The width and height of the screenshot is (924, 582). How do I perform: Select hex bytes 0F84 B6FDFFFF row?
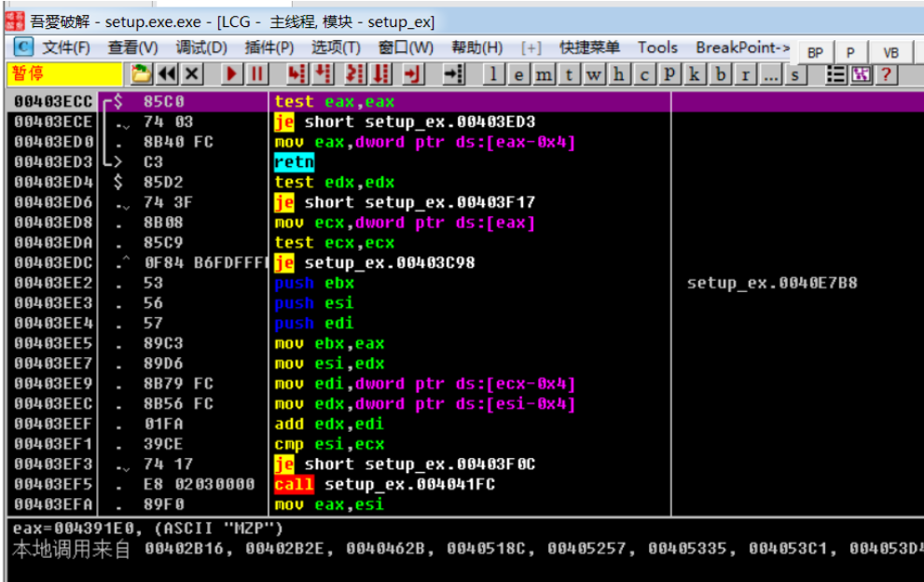(x=206, y=263)
